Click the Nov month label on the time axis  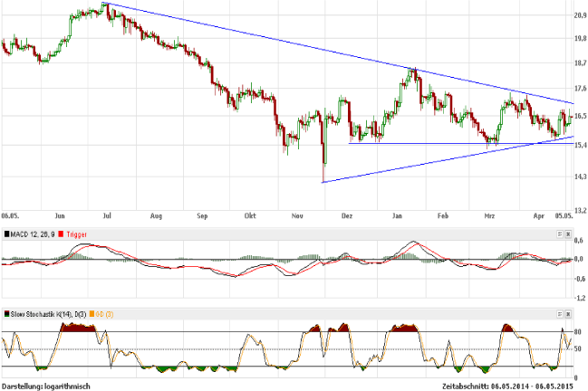coord(296,216)
